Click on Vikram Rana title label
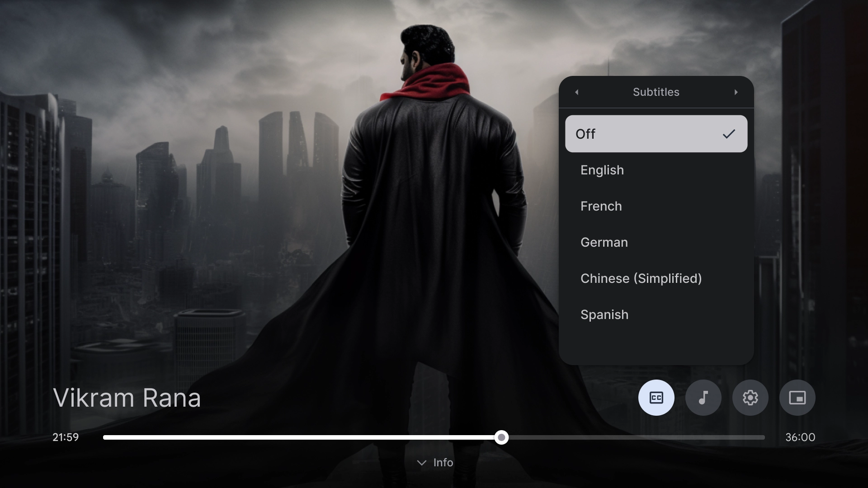The height and width of the screenshot is (488, 868). [127, 398]
